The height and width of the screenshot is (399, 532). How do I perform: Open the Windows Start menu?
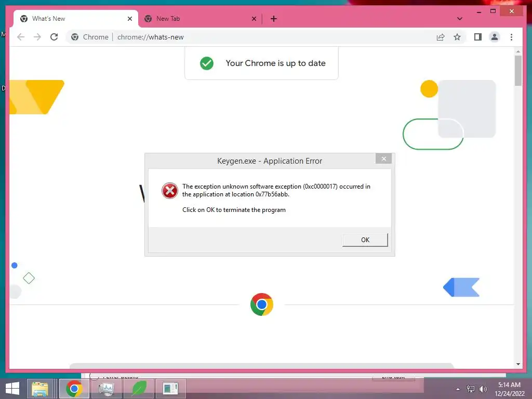12,389
